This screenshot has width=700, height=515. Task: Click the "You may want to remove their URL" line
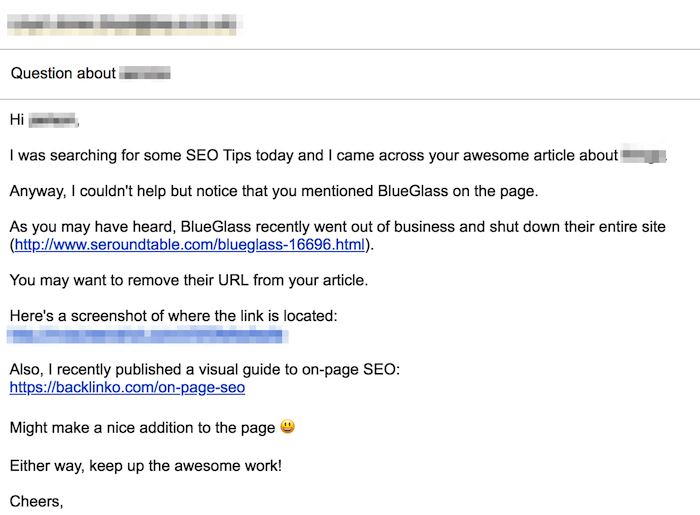coord(189,281)
